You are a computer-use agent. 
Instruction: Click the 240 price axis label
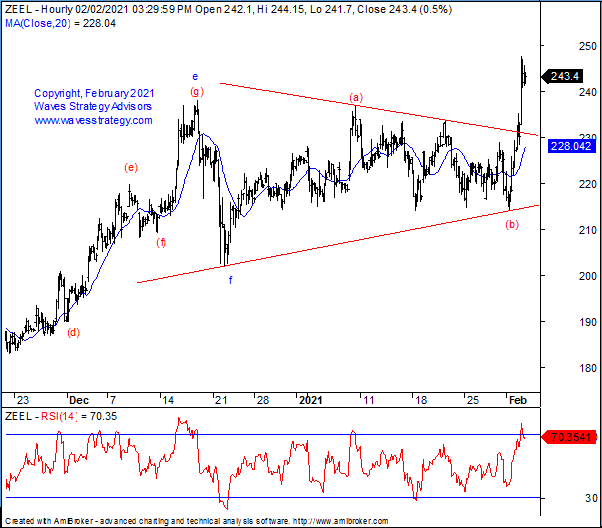588,92
